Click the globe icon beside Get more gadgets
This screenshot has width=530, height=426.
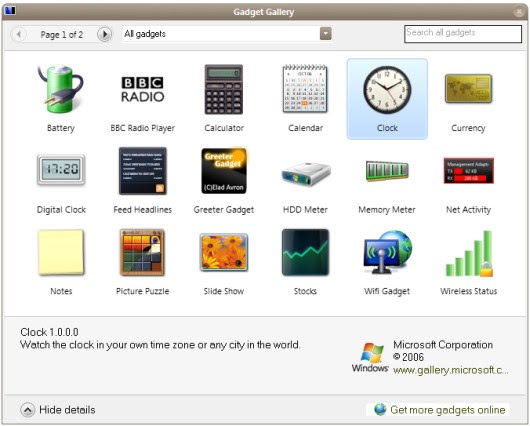pyautogui.click(x=380, y=409)
